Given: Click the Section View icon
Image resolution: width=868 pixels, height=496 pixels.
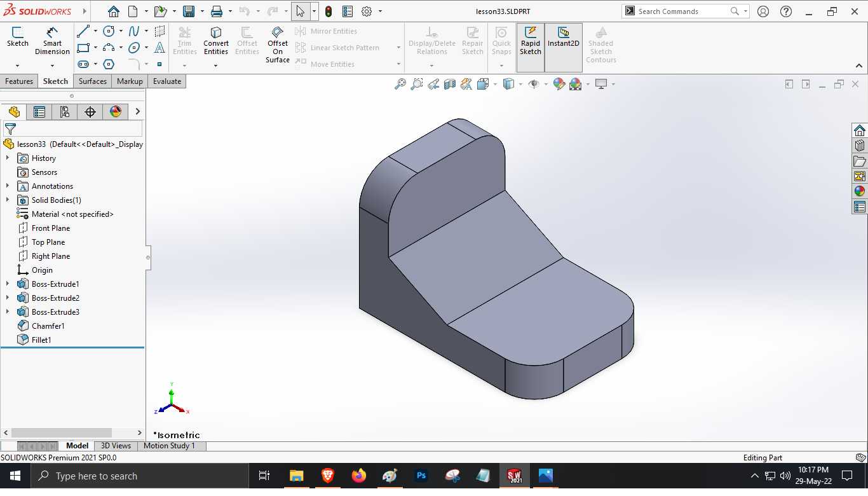Looking at the screenshot, I should click(450, 84).
